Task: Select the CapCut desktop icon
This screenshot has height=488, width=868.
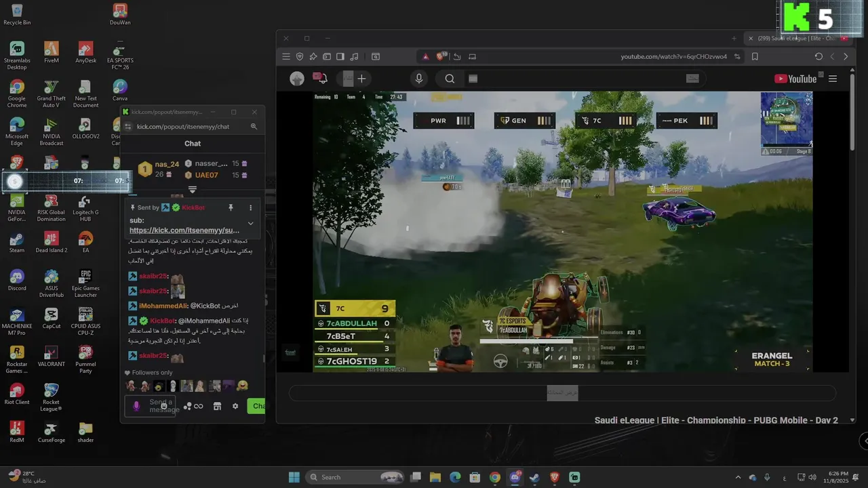Action: [52, 318]
